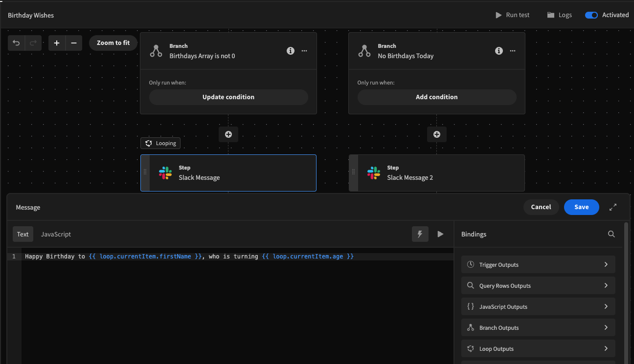The image size is (634, 364).
Task: Cancel the message edit
Action: pos(541,207)
